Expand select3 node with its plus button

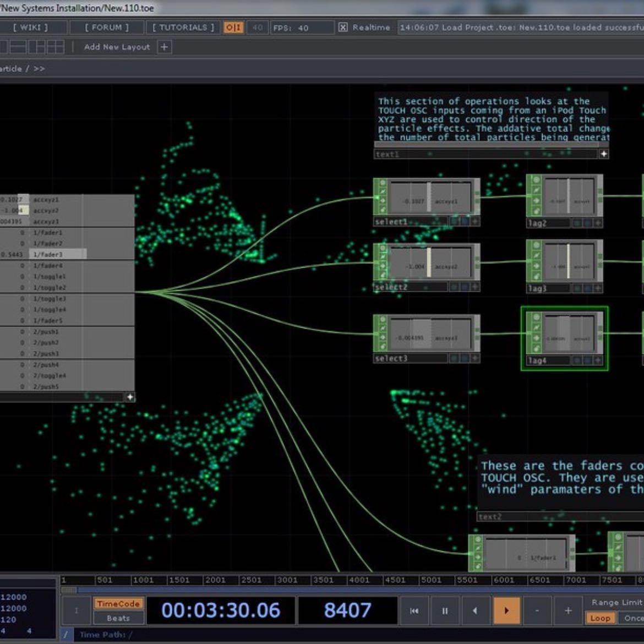click(x=475, y=358)
